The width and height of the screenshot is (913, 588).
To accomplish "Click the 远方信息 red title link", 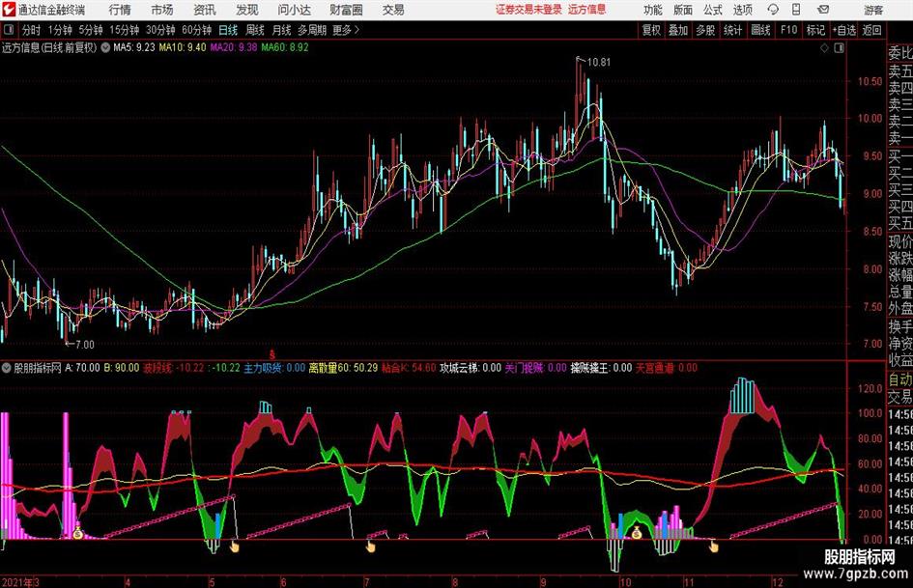I will 587,10.
